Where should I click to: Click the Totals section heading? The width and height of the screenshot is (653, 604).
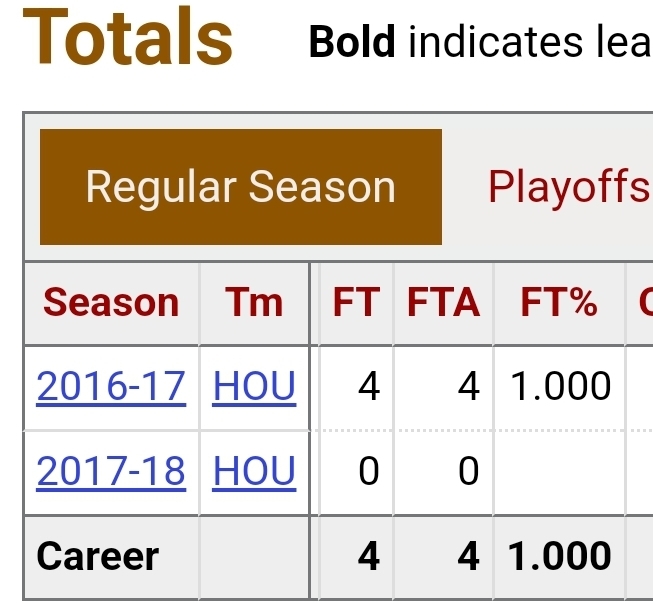click(127, 37)
